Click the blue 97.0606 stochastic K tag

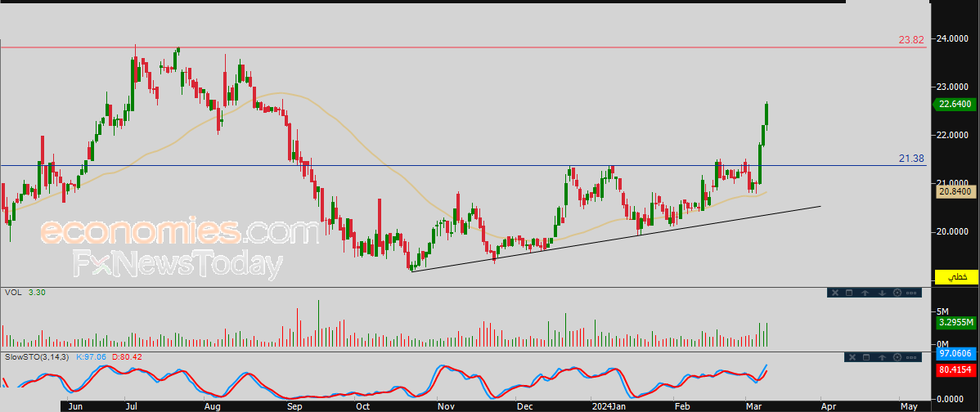coord(955,354)
